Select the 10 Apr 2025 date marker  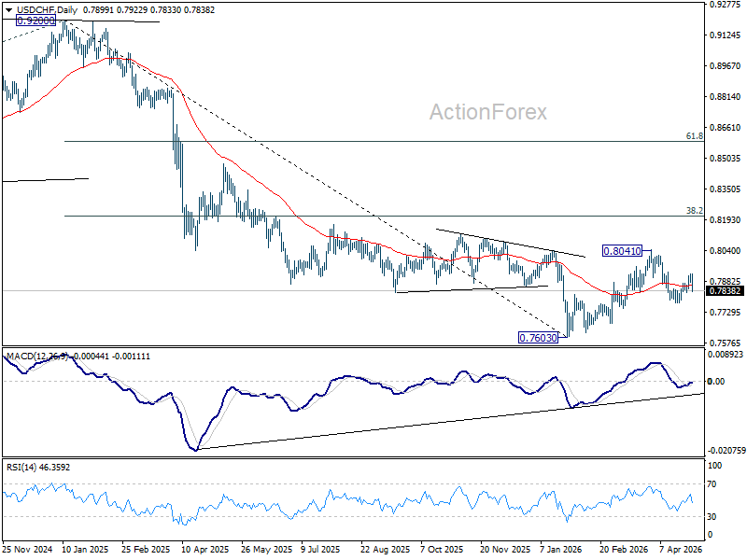[205, 550]
